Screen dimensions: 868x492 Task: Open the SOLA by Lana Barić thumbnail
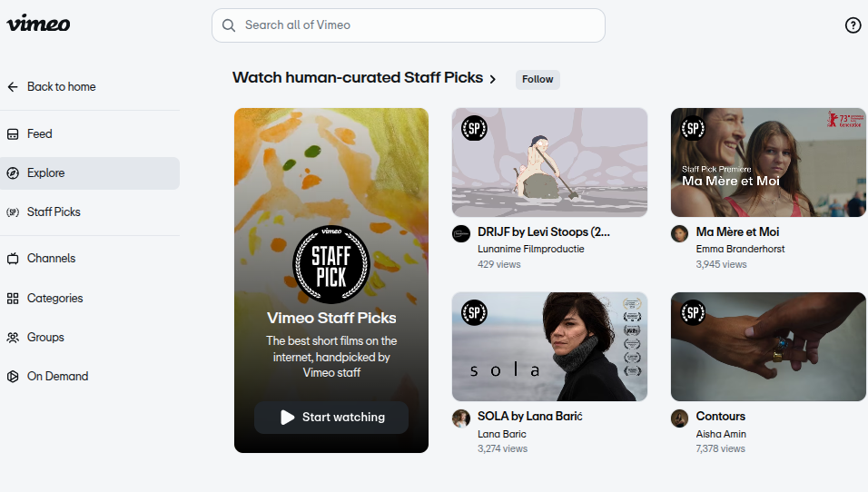549,347
